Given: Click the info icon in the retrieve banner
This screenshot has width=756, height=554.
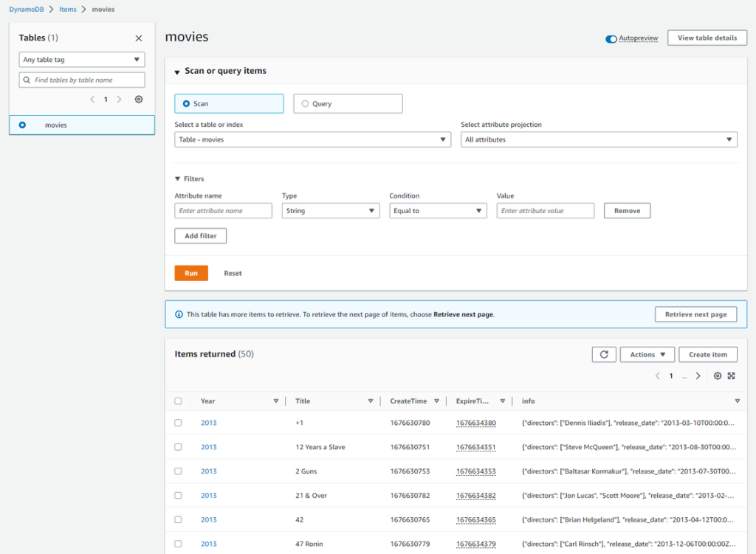Looking at the screenshot, I should (179, 314).
